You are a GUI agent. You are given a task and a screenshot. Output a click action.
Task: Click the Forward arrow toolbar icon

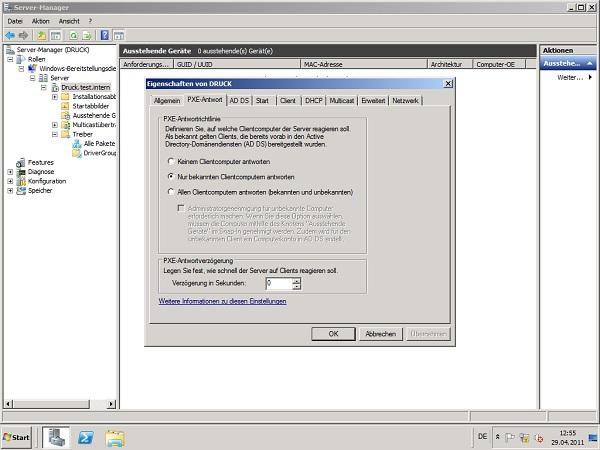[23, 36]
